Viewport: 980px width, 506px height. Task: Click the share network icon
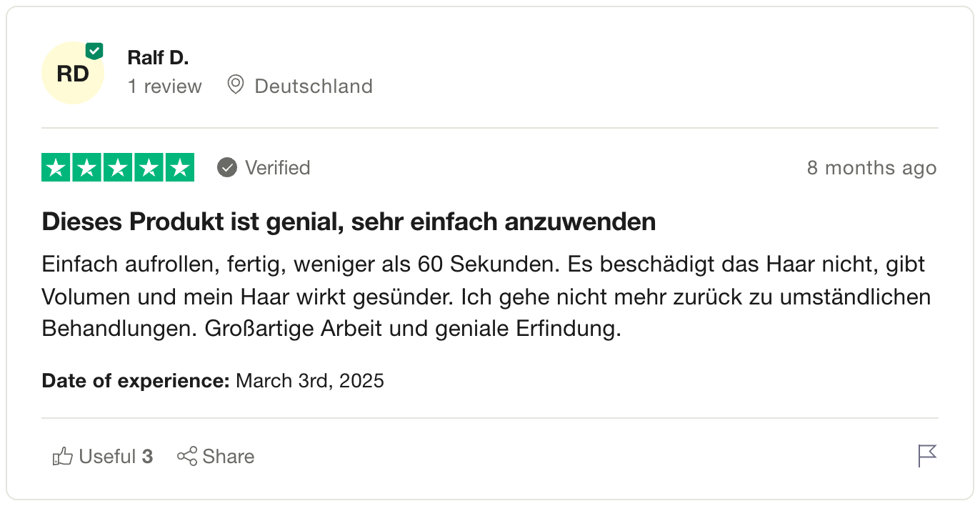(x=187, y=457)
